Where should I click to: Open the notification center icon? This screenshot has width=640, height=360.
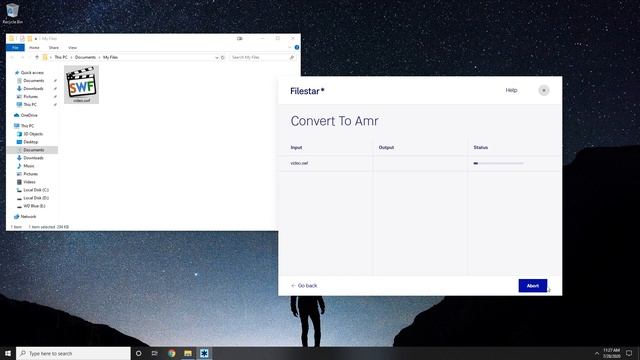click(629, 353)
